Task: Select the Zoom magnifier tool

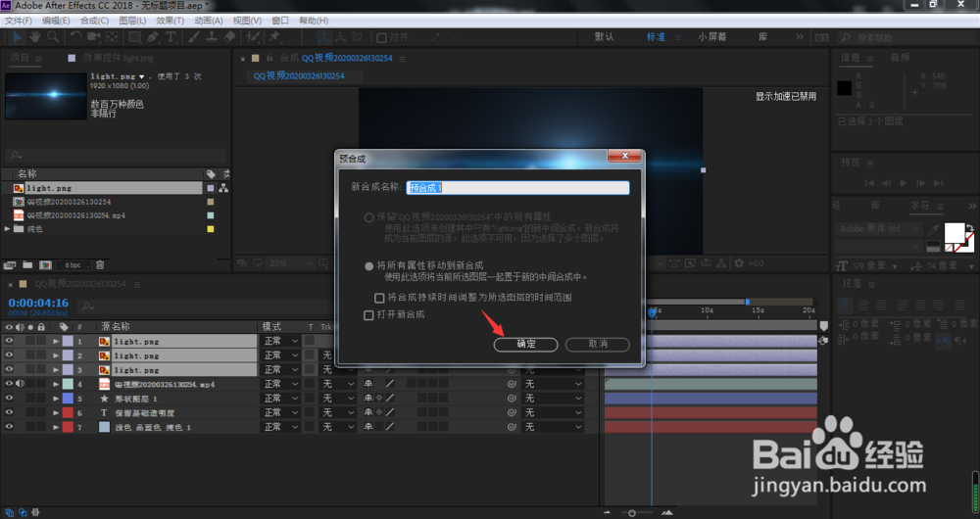Action: point(53,37)
